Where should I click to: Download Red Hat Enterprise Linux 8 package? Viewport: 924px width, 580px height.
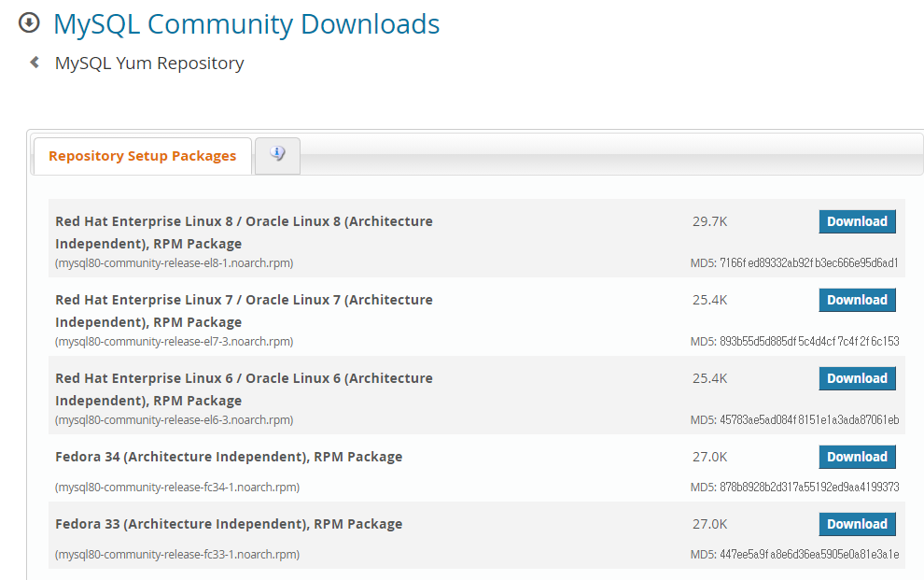[857, 221]
